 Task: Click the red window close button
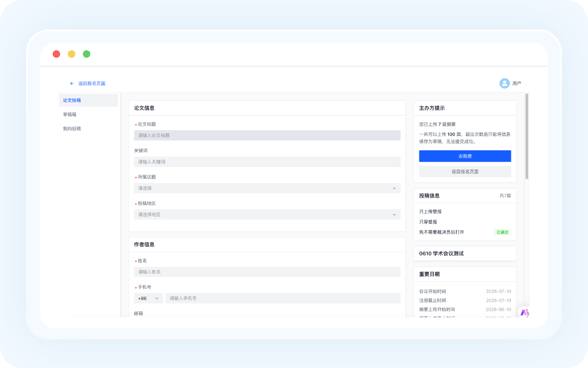point(57,54)
